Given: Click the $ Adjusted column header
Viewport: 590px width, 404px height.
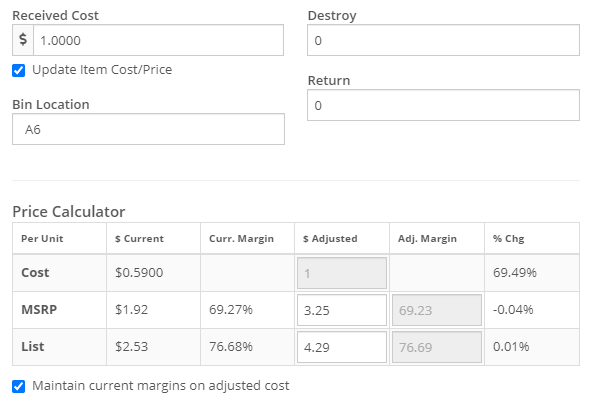Looking at the screenshot, I should (x=330, y=239).
